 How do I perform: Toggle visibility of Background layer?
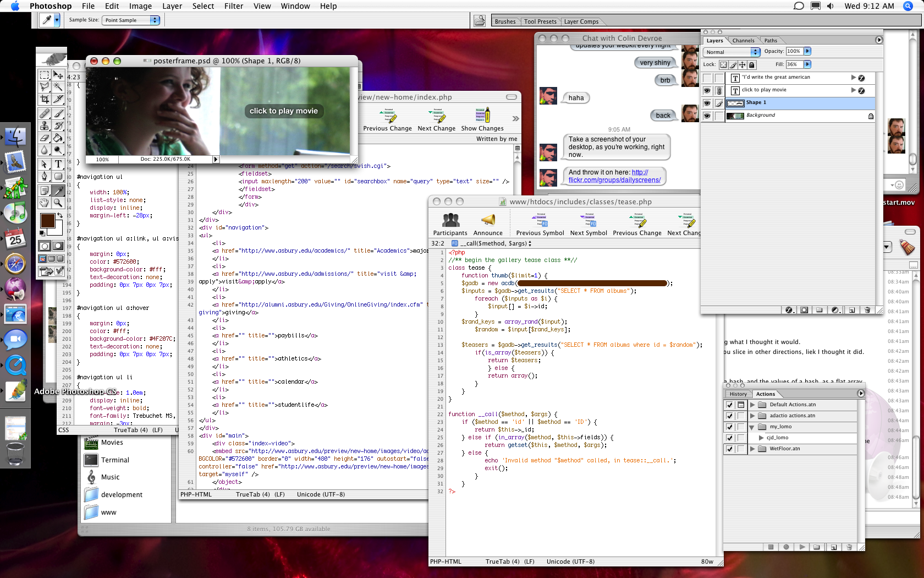tap(707, 116)
